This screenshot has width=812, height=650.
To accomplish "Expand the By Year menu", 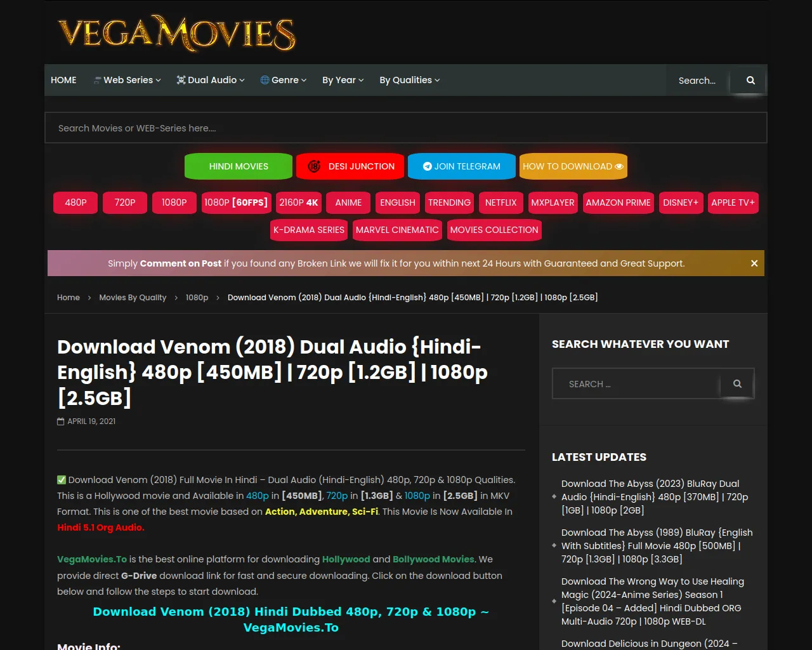I will pos(343,80).
